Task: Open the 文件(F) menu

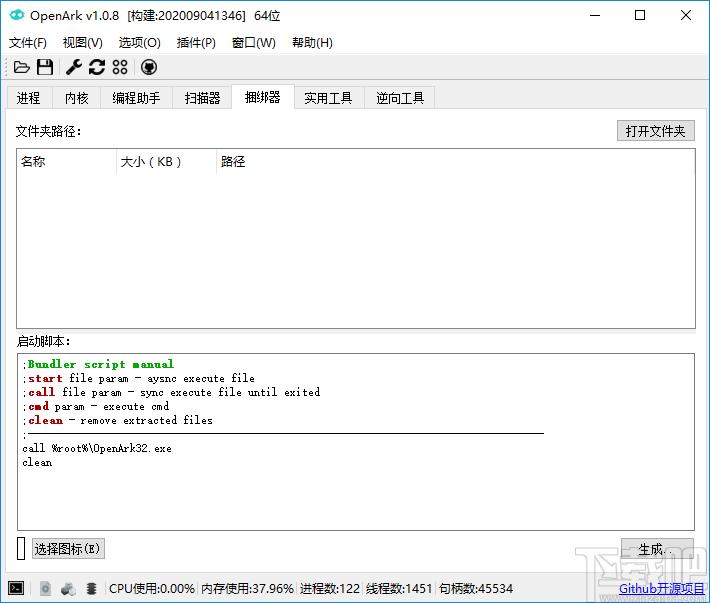Action: [x=28, y=43]
